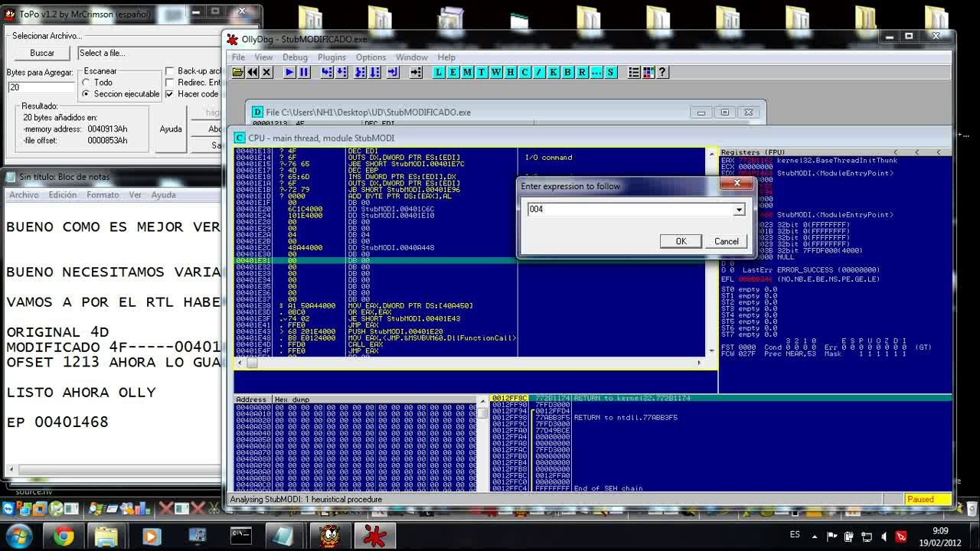Open the expression dropdown arrow in dialog
The width and height of the screenshot is (980, 551).
pos(739,210)
